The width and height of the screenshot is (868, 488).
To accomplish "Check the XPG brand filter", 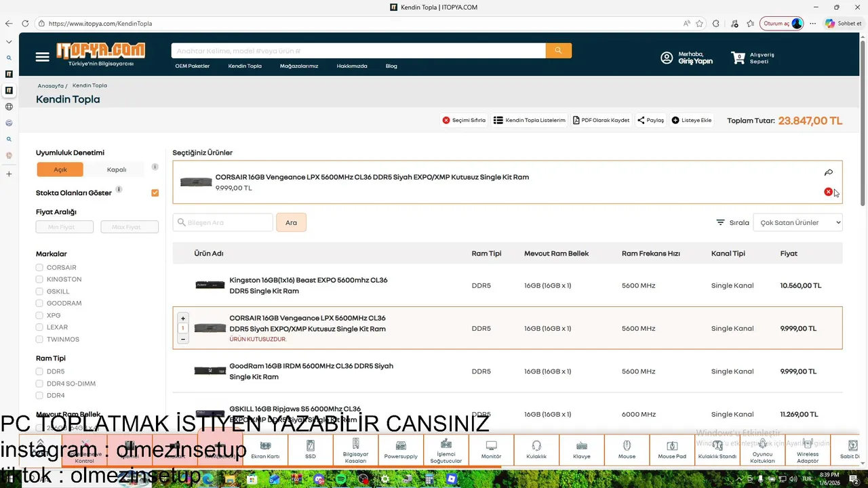I will pyautogui.click(x=39, y=315).
